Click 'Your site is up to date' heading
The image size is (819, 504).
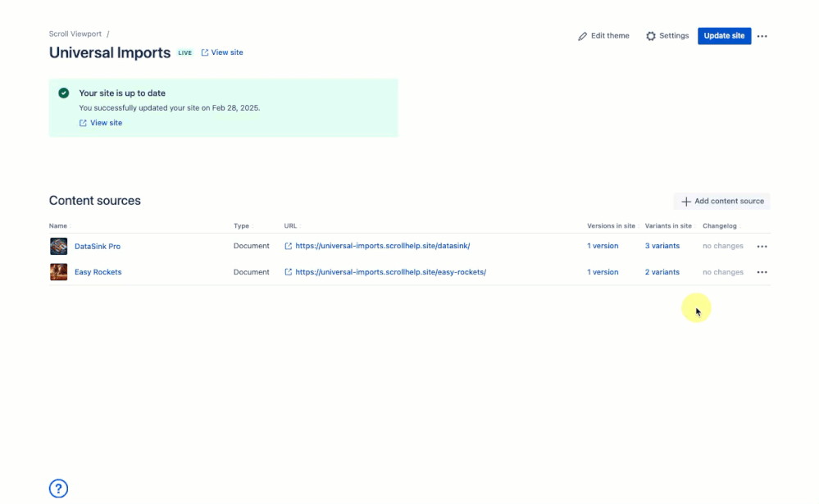[x=122, y=93]
